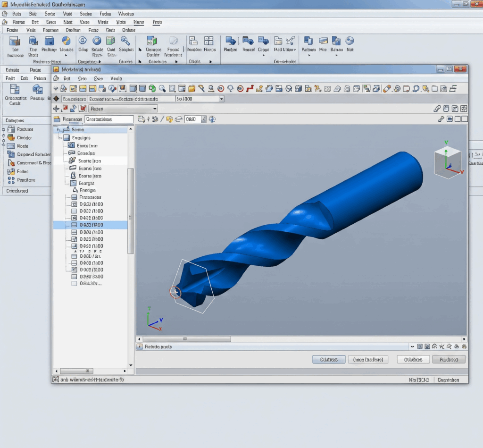
Task: Open the 'Vodo' menu in the dialog
Action: 116,78
